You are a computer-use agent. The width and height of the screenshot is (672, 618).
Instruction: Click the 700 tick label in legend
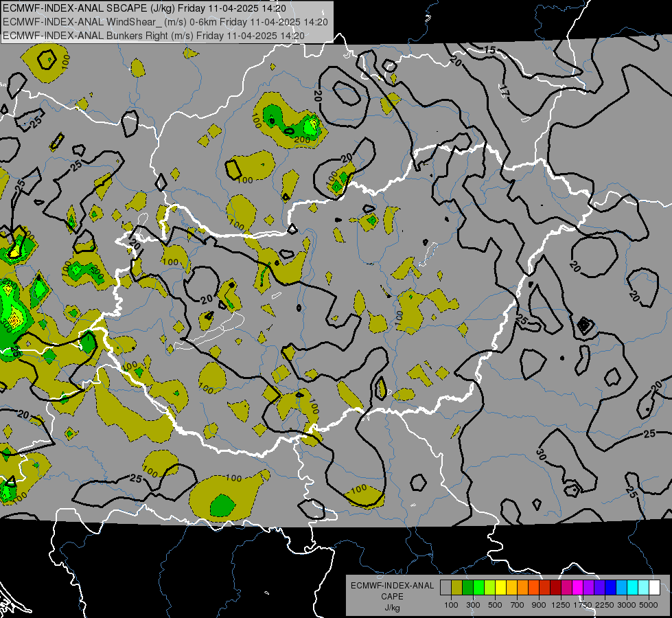[x=518, y=605]
